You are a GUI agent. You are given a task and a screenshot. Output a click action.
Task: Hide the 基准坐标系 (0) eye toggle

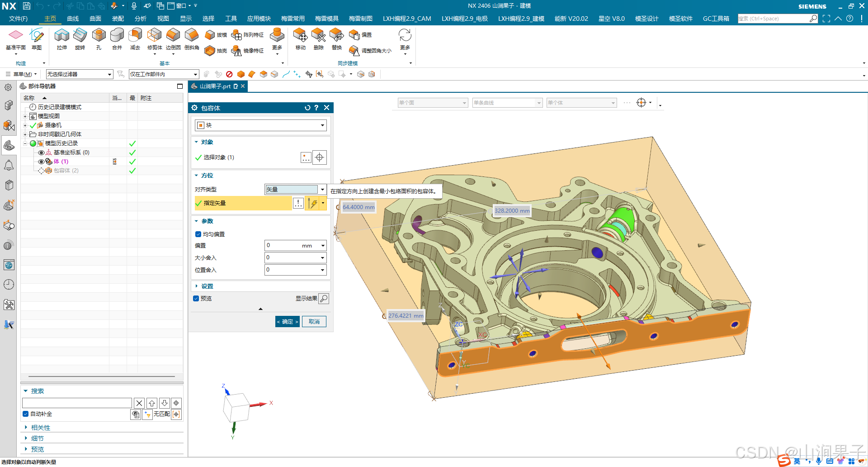point(42,152)
